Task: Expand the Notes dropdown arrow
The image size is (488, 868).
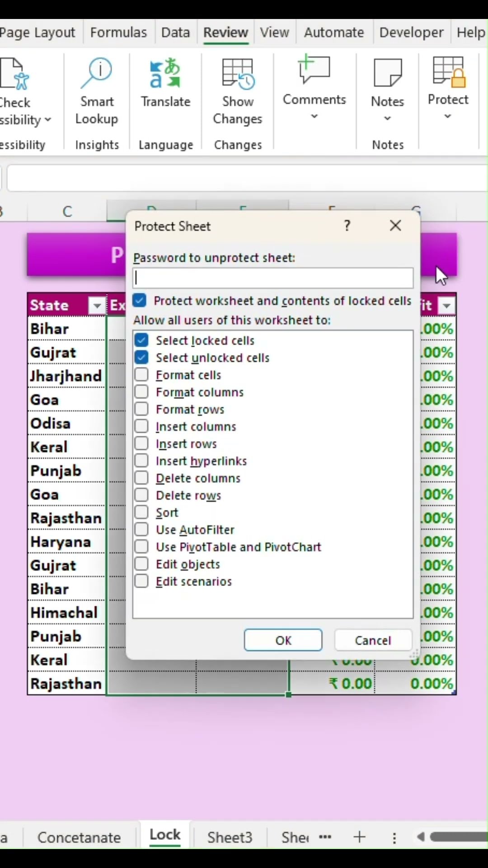Action: [x=387, y=118]
